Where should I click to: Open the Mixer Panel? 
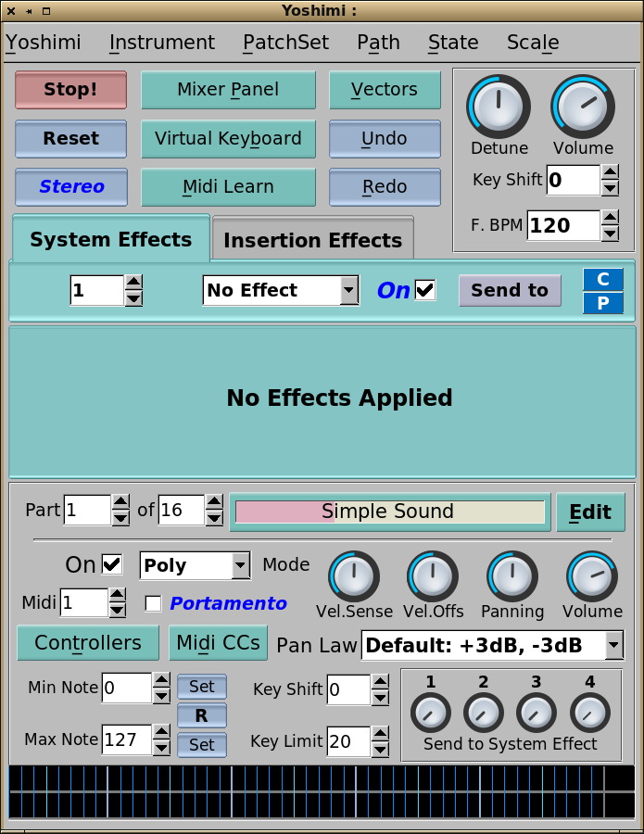tap(228, 90)
